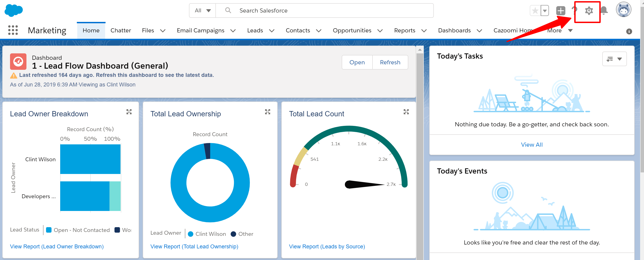Screen dimensions: 644x260
Task: Click the teal segment of Developers bar
Action: [x=115, y=196]
